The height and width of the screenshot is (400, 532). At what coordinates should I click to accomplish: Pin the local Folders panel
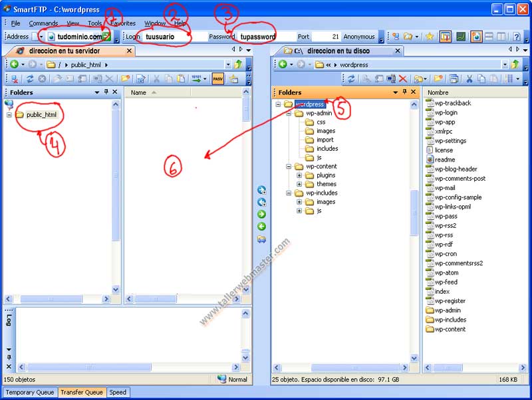point(404,92)
